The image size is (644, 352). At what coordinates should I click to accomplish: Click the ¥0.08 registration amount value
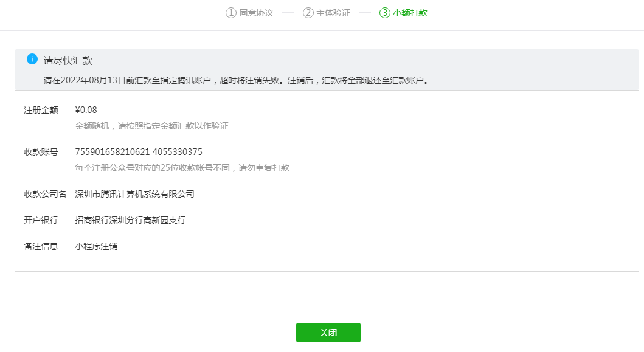86,110
